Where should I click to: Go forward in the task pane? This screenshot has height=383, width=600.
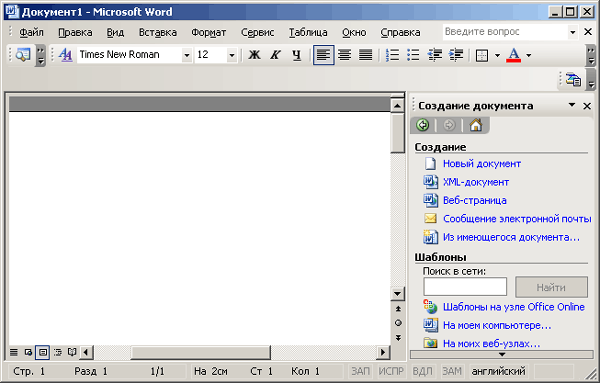[x=449, y=125]
